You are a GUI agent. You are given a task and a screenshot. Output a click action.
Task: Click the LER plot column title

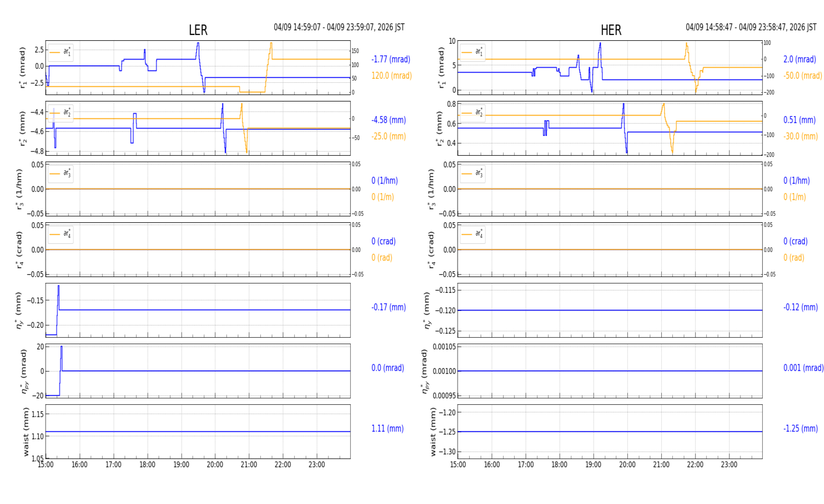(x=198, y=30)
